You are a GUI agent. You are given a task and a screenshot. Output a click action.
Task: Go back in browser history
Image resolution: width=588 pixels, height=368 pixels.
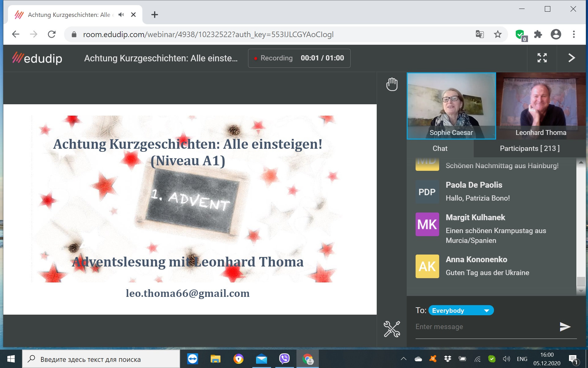[16, 34]
